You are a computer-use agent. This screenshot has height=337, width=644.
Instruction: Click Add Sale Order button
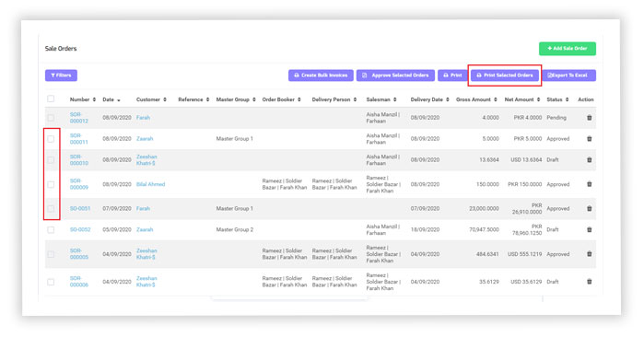click(x=568, y=49)
